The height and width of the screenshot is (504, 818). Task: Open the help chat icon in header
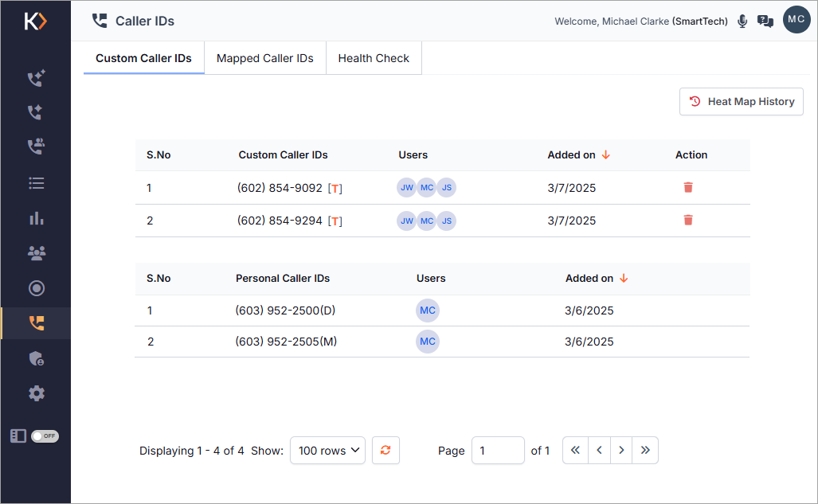[765, 21]
